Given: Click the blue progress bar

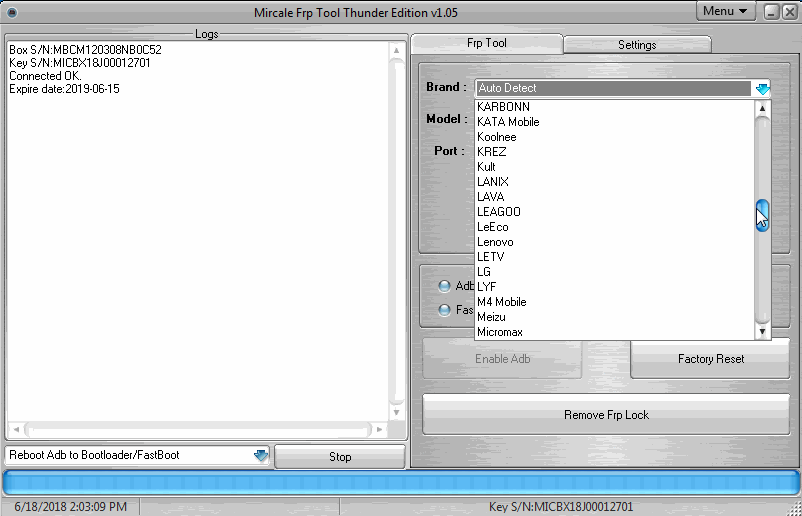Looking at the screenshot, I should point(401,483).
